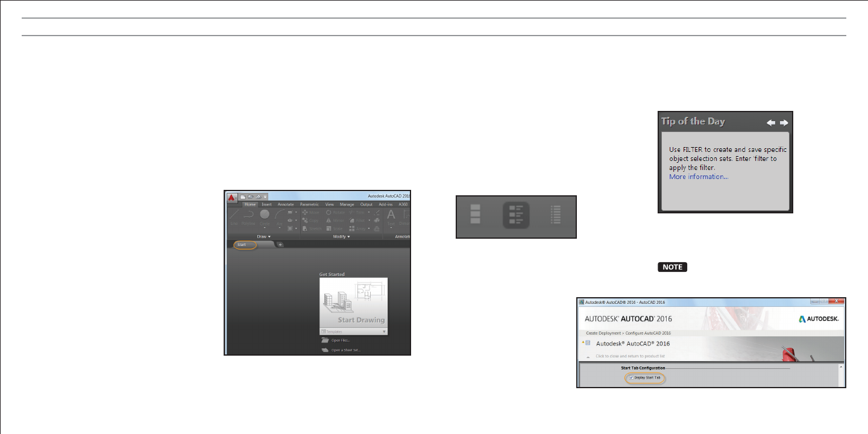Select the Stretch tool
Viewport: 868px width, 434px height.
(310, 229)
